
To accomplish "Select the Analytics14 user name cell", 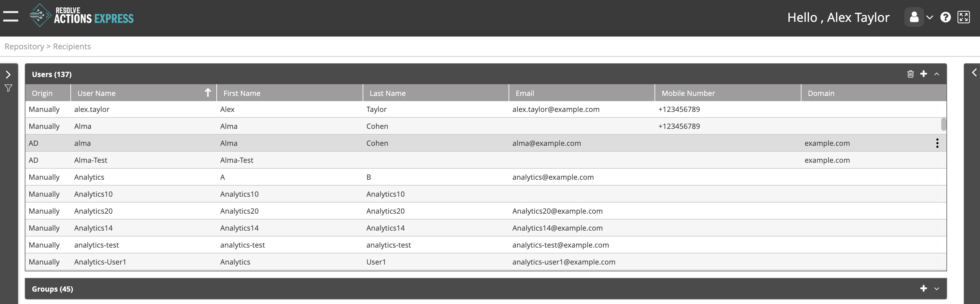I will click(93, 228).
